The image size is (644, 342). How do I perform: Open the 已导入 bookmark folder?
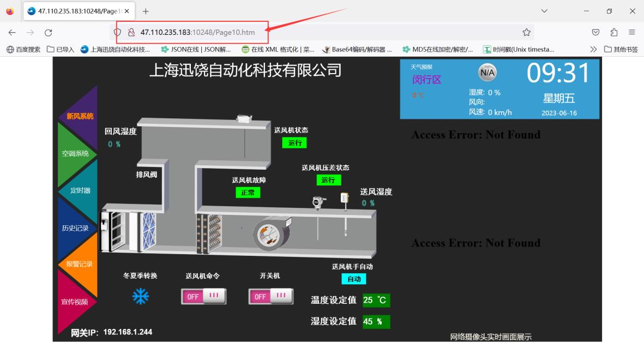tap(61, 49)
